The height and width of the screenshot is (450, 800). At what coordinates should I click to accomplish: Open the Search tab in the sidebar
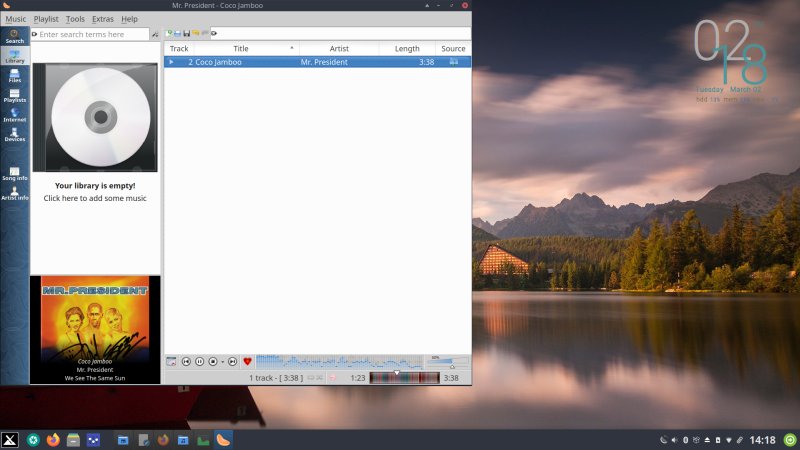(x=14, y=36)
